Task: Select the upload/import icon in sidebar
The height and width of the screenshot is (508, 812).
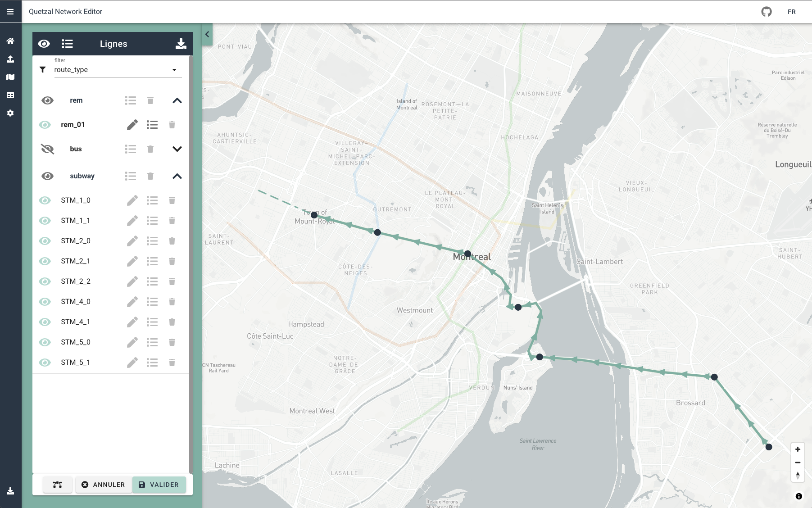Action: pyautogui.click(x=10, y=59)
